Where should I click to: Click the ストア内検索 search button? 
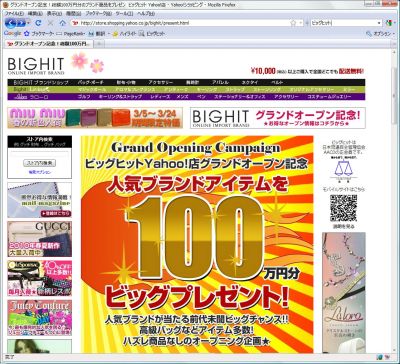pyautogui.click(x=39, y=163)
